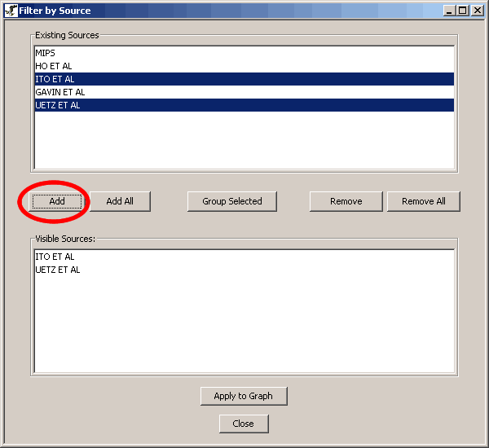Click the Add All button
The image size is (489, 448).
(x=120, y=201)
